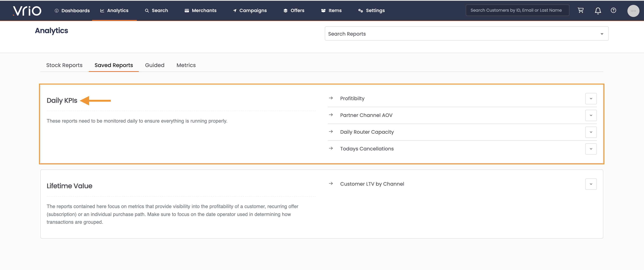Open the help question mark icon

[x=613, y=10]
